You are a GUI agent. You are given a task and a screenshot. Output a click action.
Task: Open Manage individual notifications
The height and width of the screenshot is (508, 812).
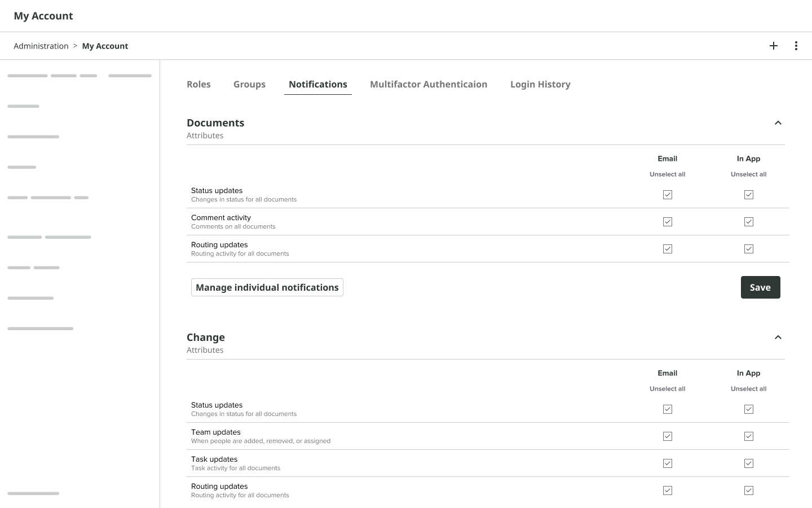click(267, 287)
